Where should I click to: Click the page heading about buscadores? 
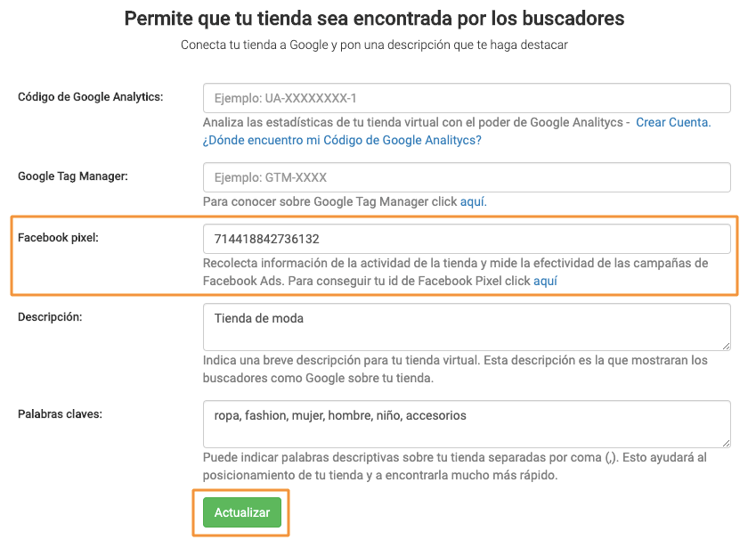tap(374, 19)
